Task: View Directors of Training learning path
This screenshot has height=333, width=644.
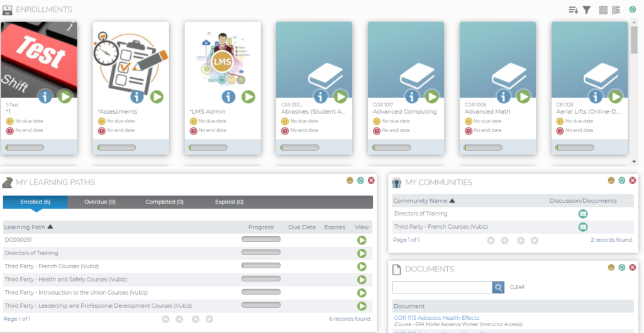Action: click(x=362, y=253)
